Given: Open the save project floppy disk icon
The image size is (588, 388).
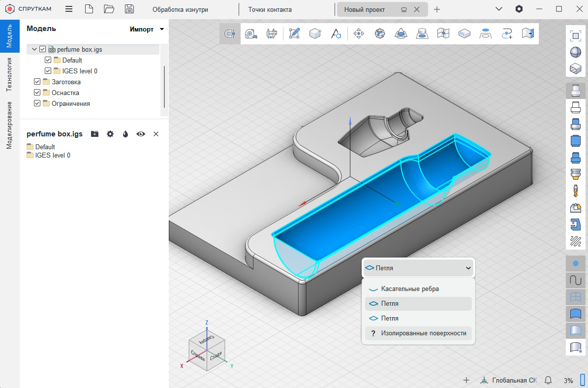Looking at the screenshot, I should [129, 9].
